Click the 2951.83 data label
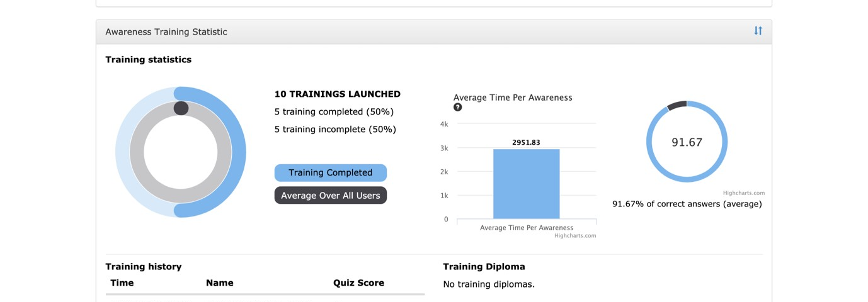Screen dimensions: 868x302 [526, 143]
